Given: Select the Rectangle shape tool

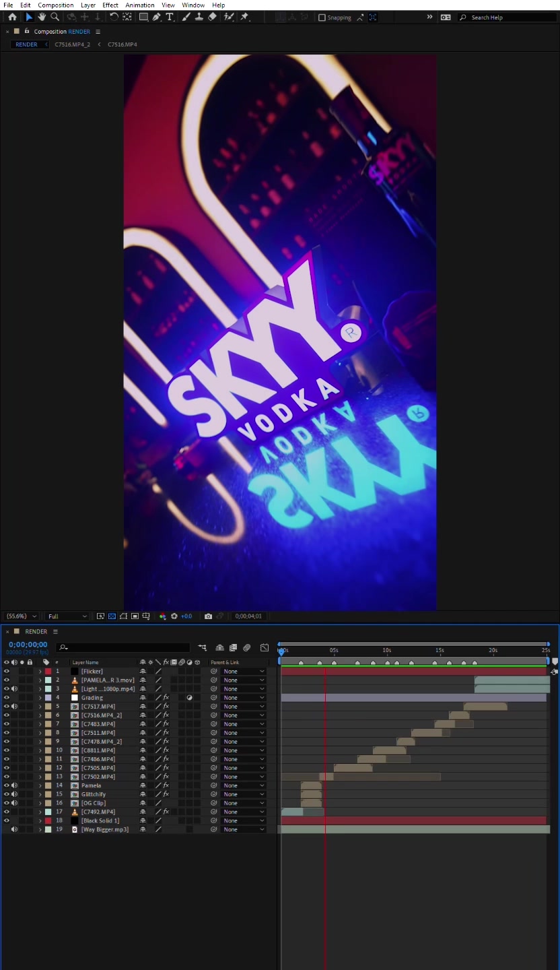Looking at the screenshot, I should coord(143,17).
